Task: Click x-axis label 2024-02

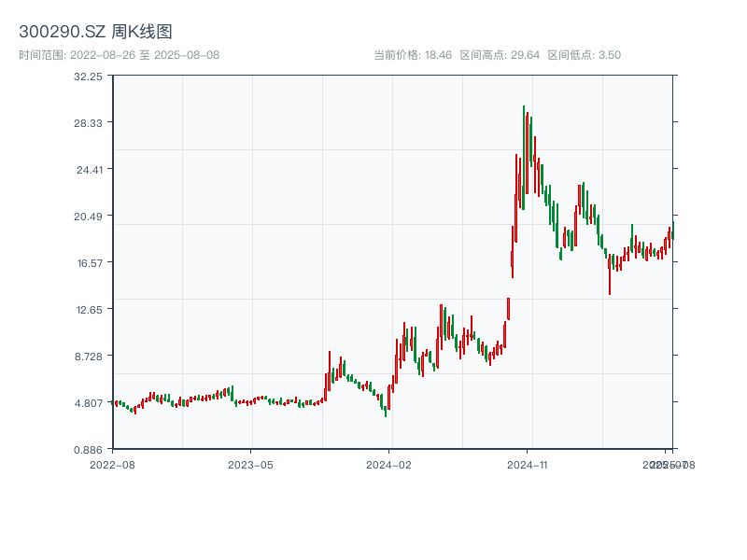Action: pyautogui.click(x=388, y=465)
